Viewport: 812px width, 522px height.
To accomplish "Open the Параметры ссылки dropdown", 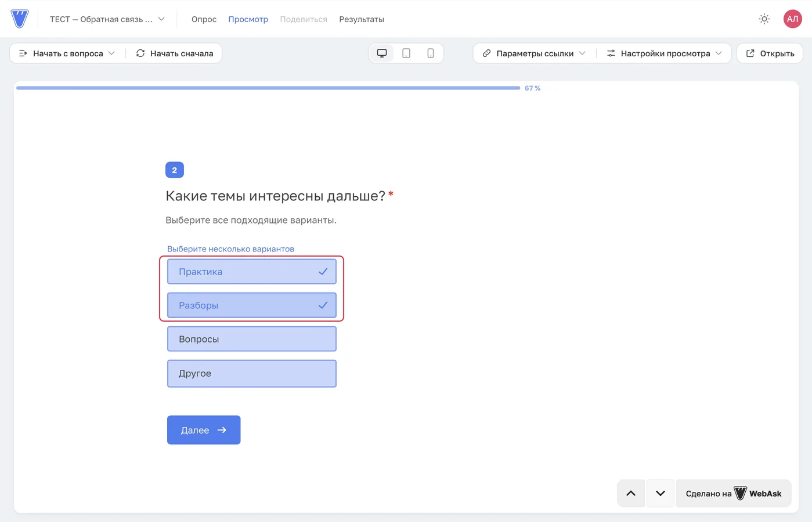I will [x=535, y=53].
